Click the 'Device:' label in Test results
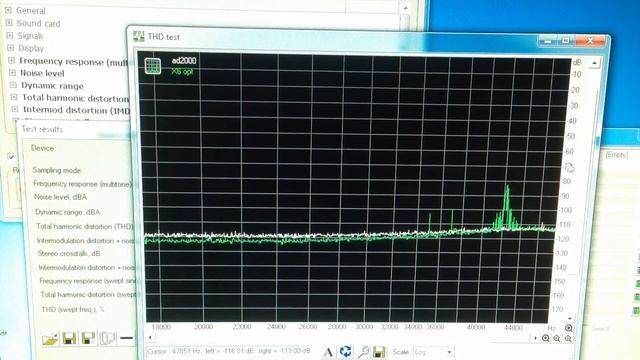Image resolution: width=640 pixels, height=360 pixels. [43, 148]
